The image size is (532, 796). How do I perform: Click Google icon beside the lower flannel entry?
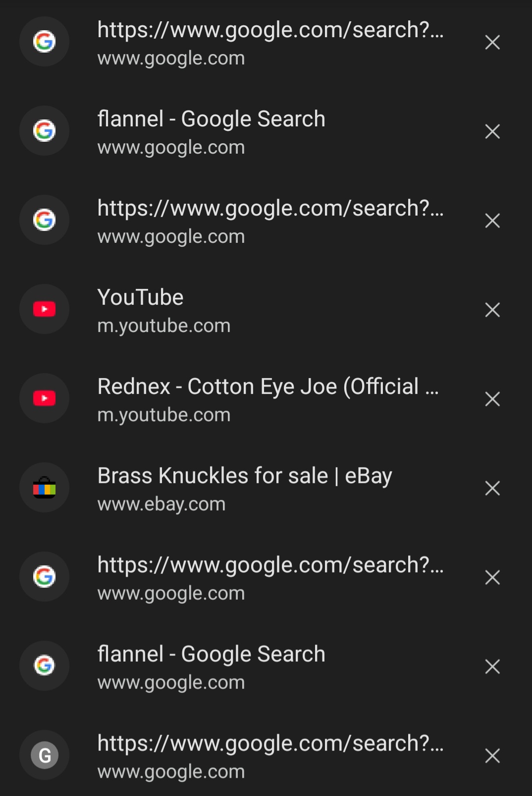point(44,666)
